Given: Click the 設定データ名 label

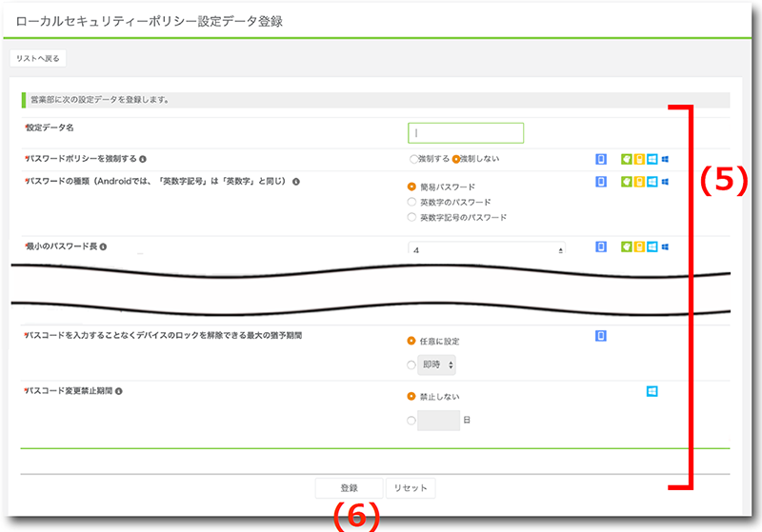Looking at the screenshot, I should (x=50, y=128).
